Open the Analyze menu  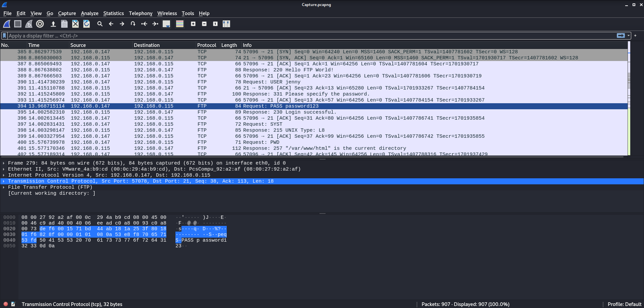(x=90, y=13)
